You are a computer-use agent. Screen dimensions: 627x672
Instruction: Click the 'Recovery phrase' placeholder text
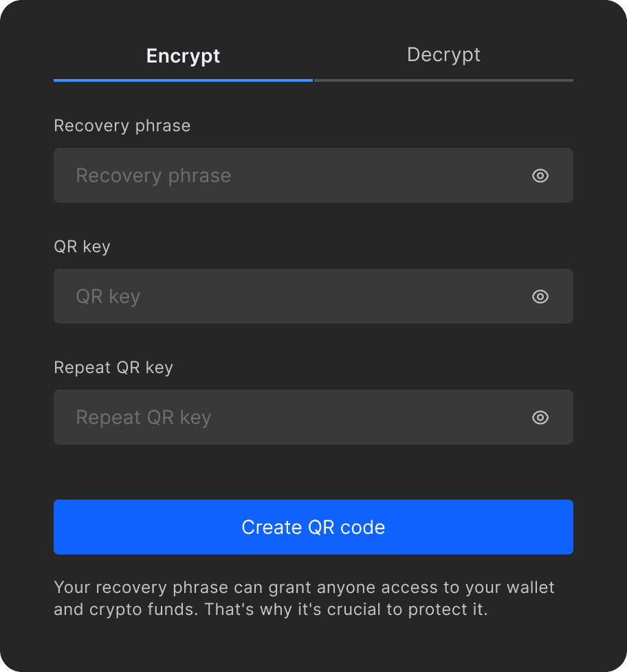coord(153,176)
